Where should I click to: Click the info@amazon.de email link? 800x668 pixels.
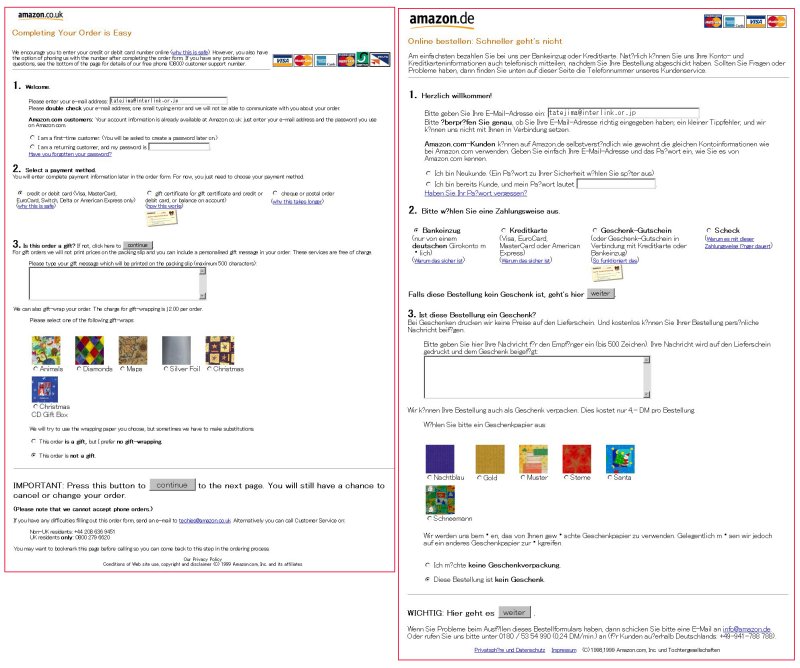pyautogui.click(x=746, y=629)
